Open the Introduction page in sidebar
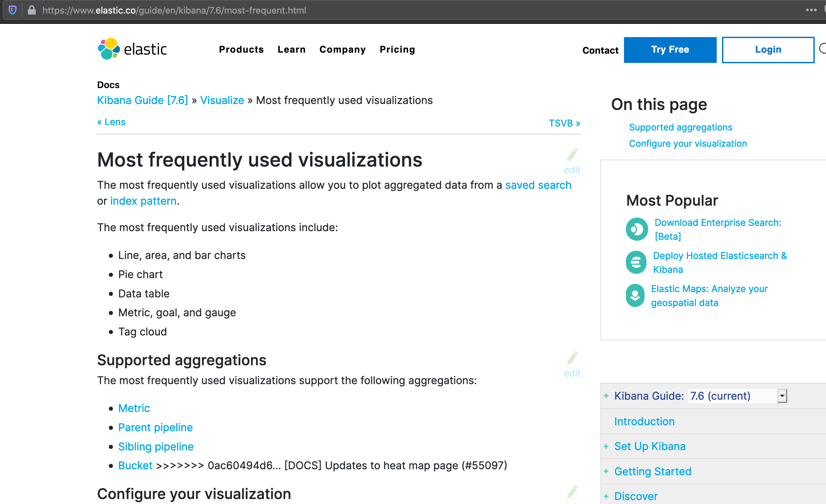Image resolution: width=826 pixels, height=504 pixels. click(x=644, y=422)
